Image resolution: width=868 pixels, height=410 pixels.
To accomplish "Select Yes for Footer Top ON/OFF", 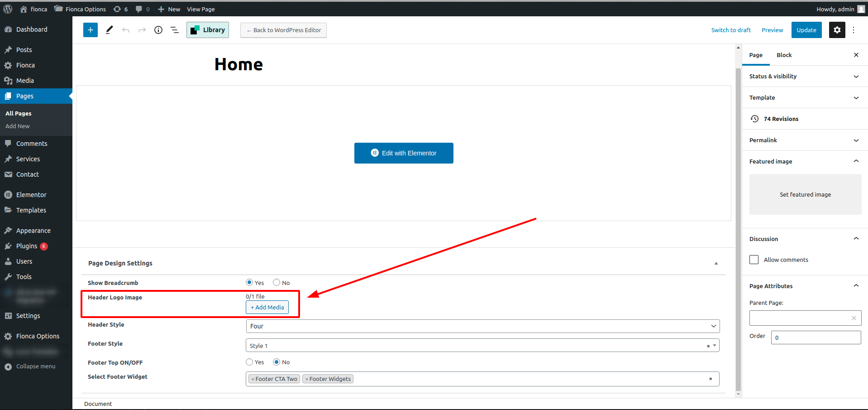I will (249, 362).
